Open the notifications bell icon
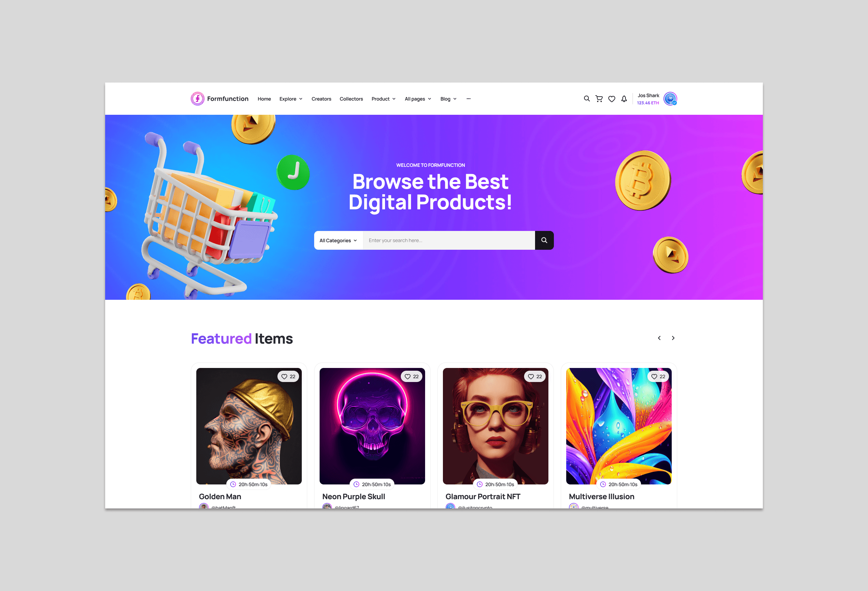Image resolution: width=868 pixels, height=591 pixels. coord(624,99)
